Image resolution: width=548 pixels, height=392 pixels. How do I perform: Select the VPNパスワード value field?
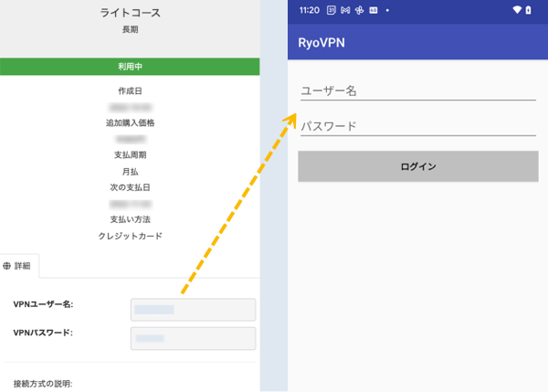click(x=193, y=338)
